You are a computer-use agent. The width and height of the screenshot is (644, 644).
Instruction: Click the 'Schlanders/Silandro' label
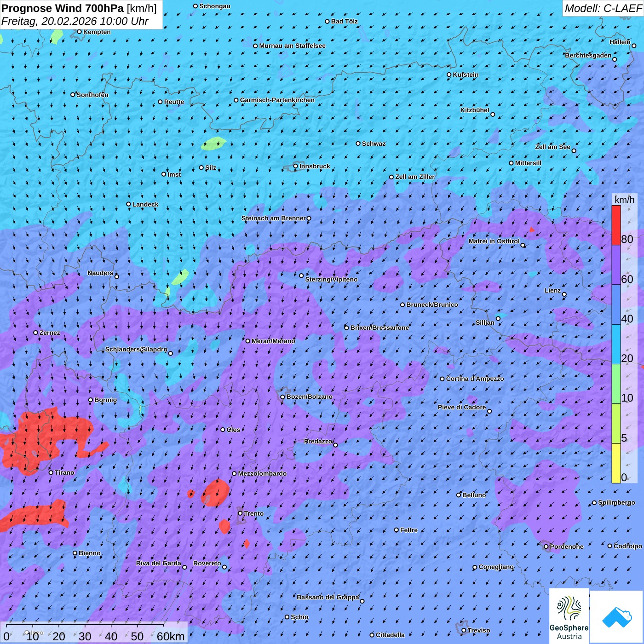click(136, 349)
